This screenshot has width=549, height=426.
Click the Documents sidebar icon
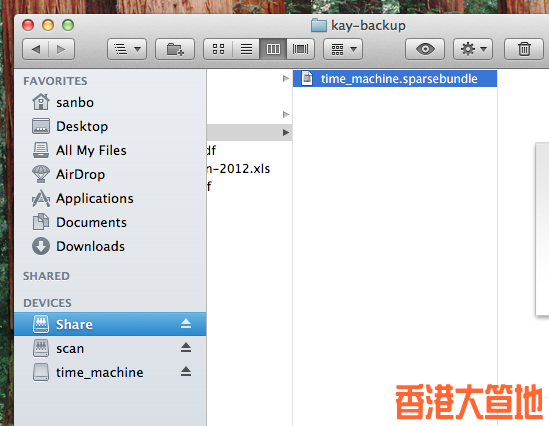click(41, 222)
